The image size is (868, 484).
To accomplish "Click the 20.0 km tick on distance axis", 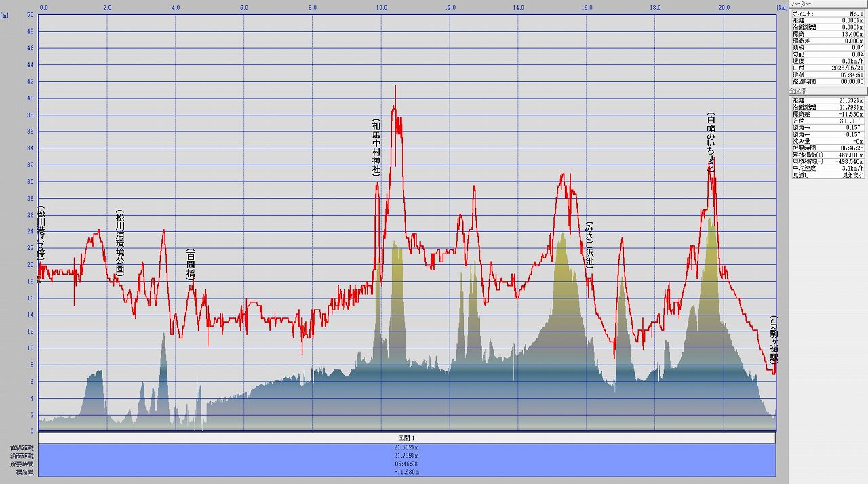I will [x=724, y=8].
